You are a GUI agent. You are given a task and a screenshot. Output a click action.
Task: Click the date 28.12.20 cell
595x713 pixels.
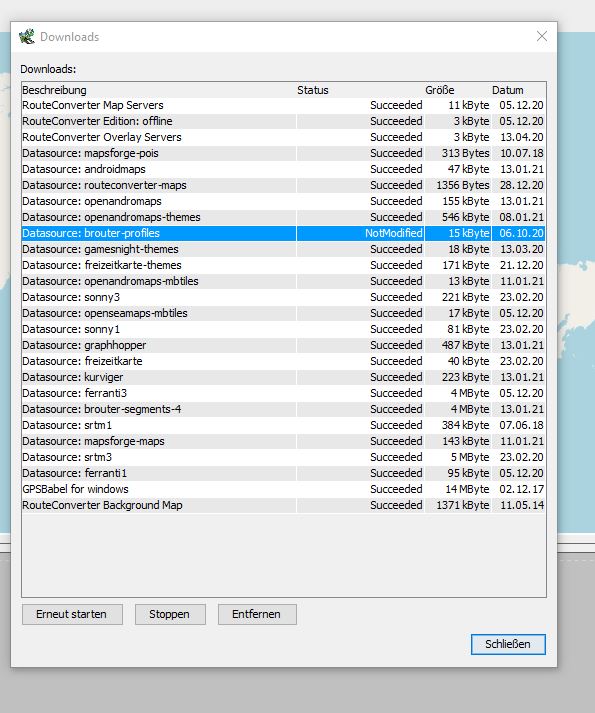(x=518, y=185)
